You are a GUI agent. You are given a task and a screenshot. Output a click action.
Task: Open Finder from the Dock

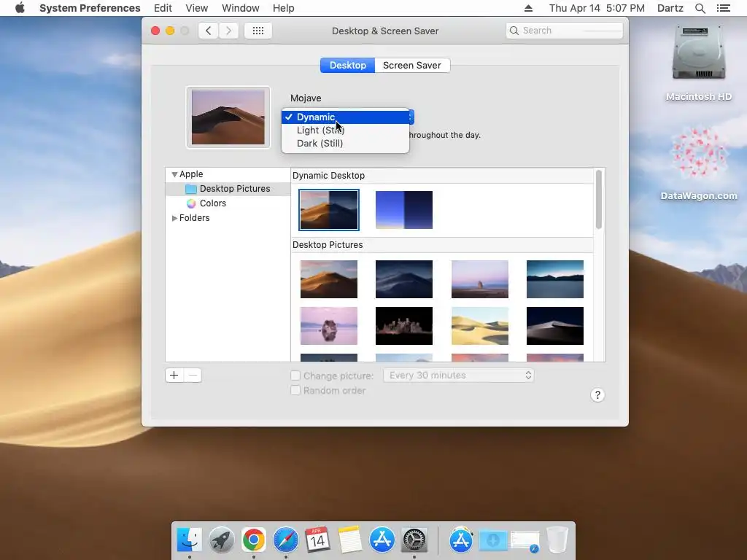click(x=189, y=540)
